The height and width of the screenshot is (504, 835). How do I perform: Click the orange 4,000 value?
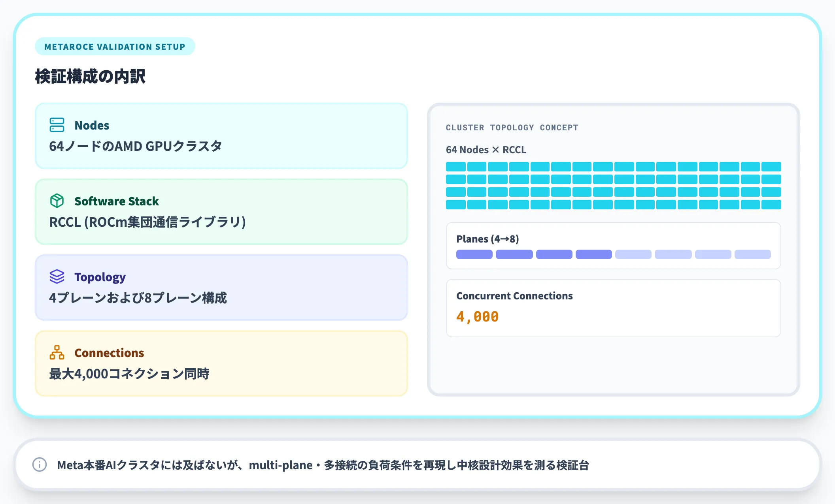pyautogui.click(x=477, y=317)
